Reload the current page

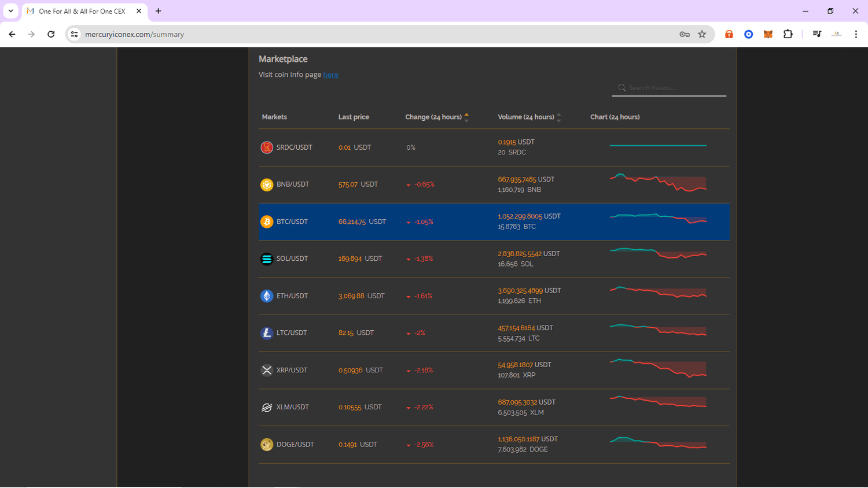coord(51,34)
